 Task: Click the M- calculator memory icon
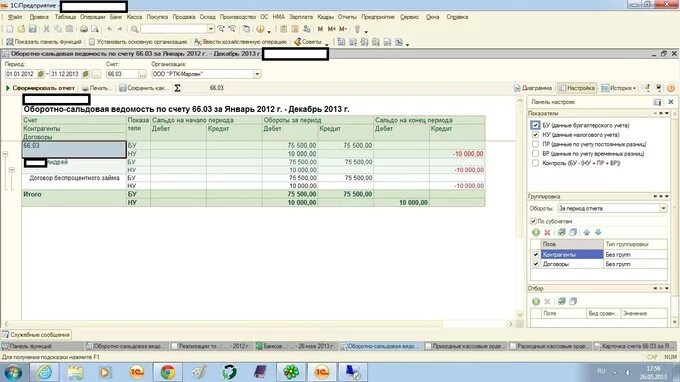[x=343, y=29]
